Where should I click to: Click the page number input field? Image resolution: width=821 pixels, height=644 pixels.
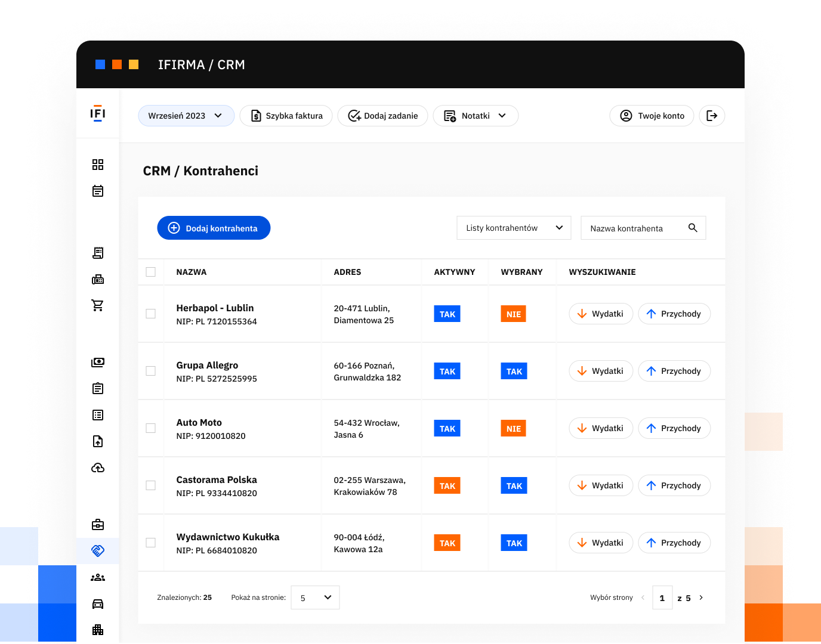pyautogui.click(x=662, y=597)
